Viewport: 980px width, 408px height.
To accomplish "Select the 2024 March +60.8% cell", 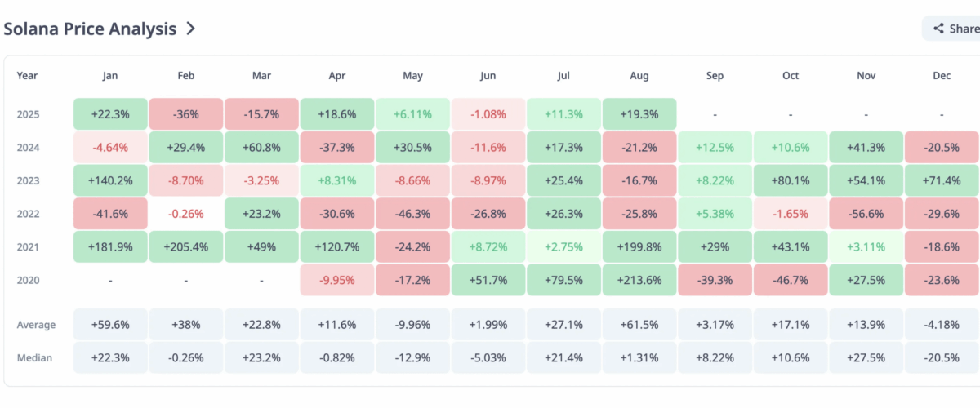I will pos(261,148).
